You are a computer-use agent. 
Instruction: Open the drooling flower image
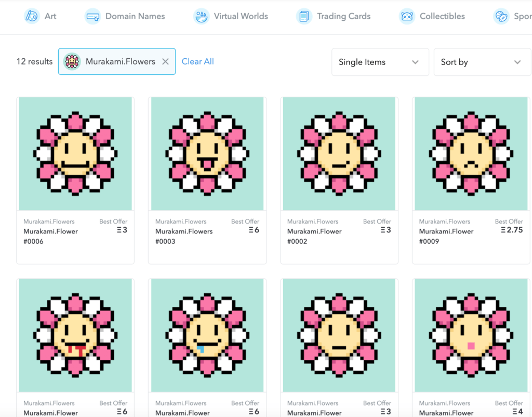point(207,335)
